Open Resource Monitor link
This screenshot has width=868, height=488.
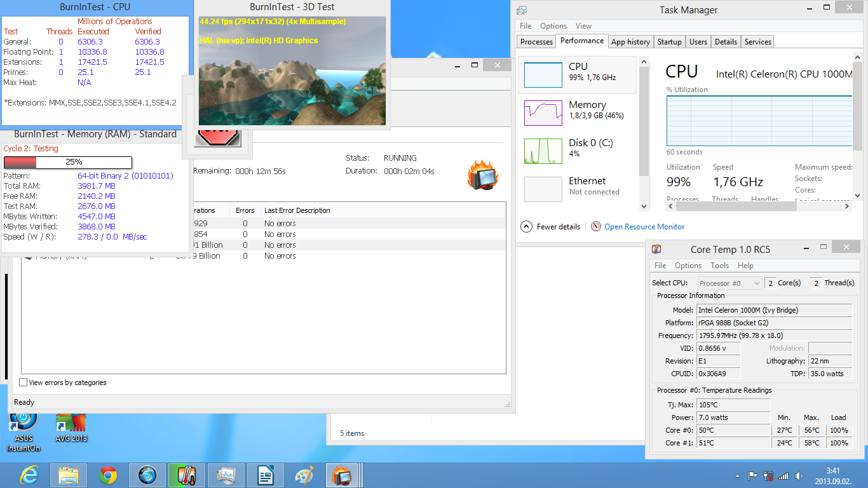(644, 226)
